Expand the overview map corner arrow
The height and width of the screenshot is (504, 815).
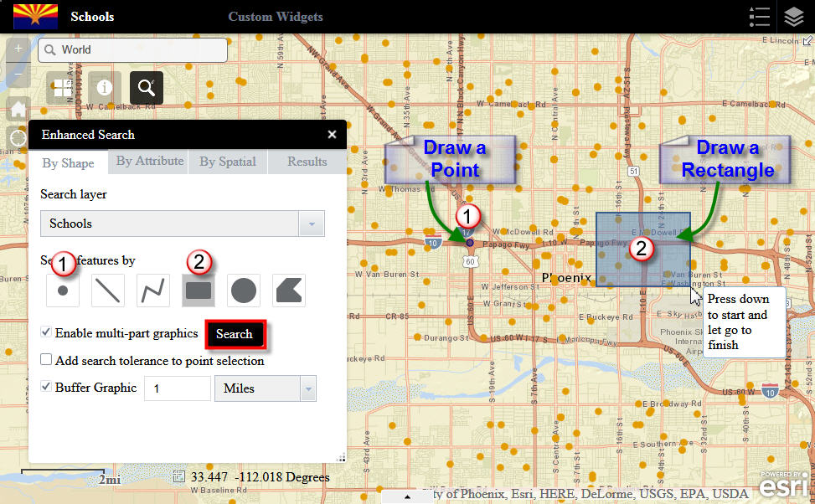pyautogui.click(x=807, y=40)
